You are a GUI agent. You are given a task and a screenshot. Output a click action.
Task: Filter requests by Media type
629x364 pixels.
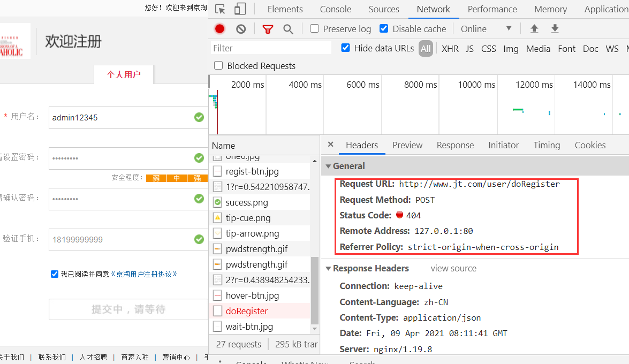coord(538,49)
